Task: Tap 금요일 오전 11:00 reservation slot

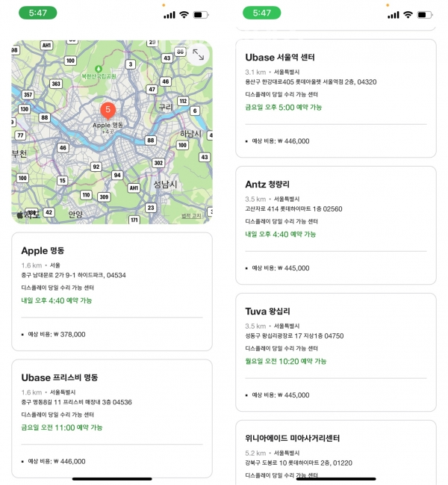Action: coord(62,427)
